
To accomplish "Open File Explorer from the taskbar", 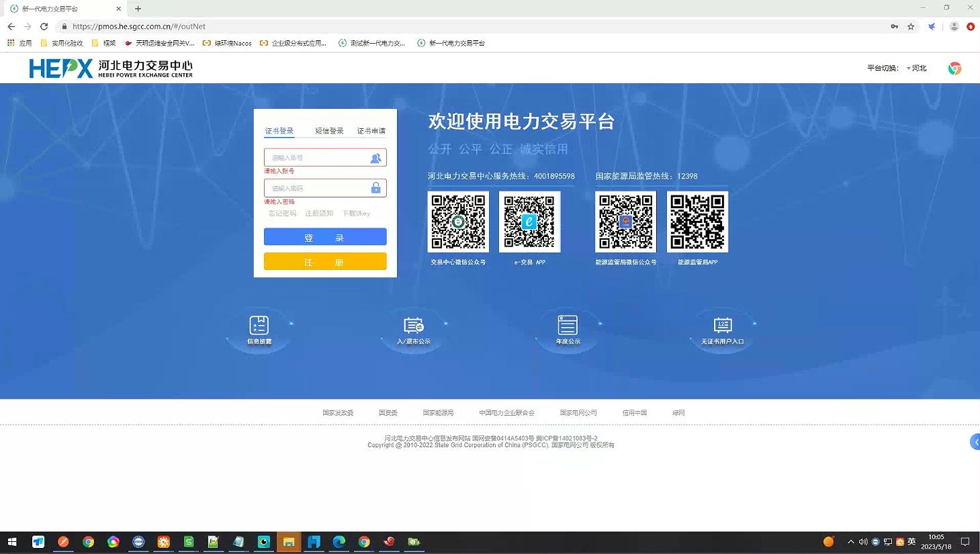I will click(x=289, y=542).
